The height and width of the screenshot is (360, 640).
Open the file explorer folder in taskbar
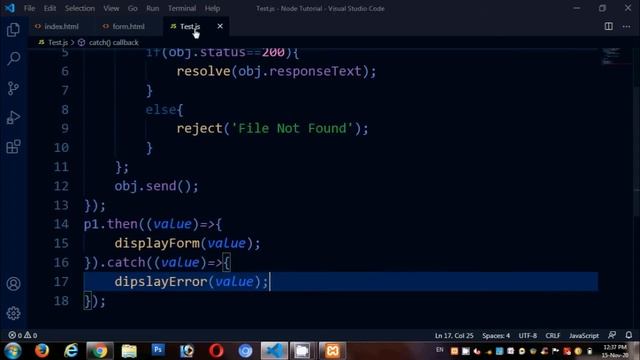[129, 351]
